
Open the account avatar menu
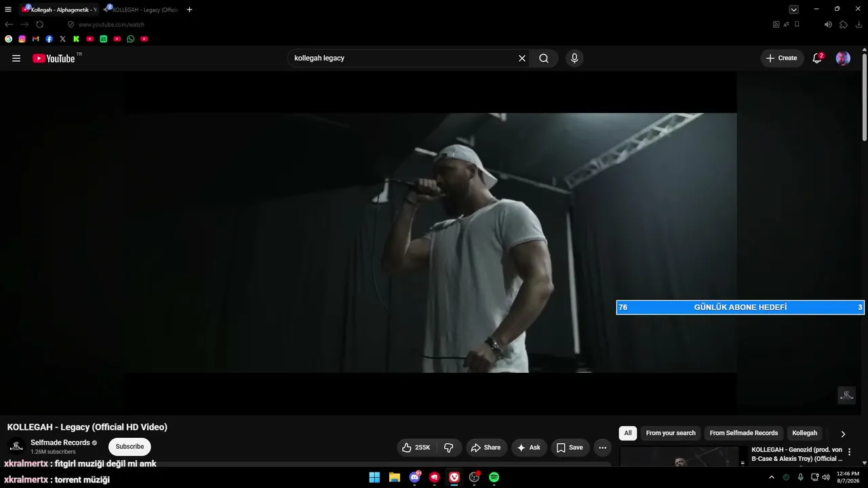[x=843, y=58]
